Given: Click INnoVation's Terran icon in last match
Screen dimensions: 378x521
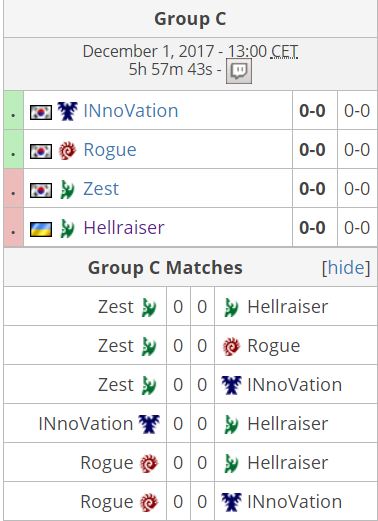Looking at the screenshot, I should click(x=232, y=502).
